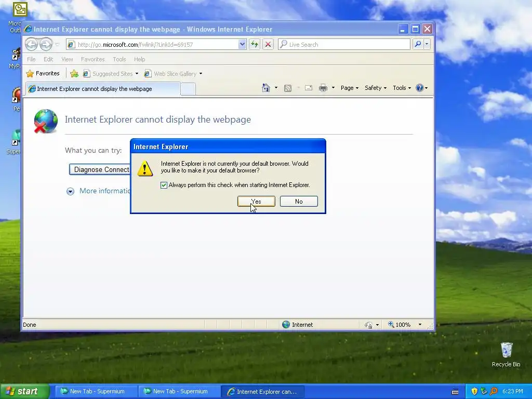Screen dimensions: 532x399
Task: Open the Tools command bar menu
Action: 402,88
